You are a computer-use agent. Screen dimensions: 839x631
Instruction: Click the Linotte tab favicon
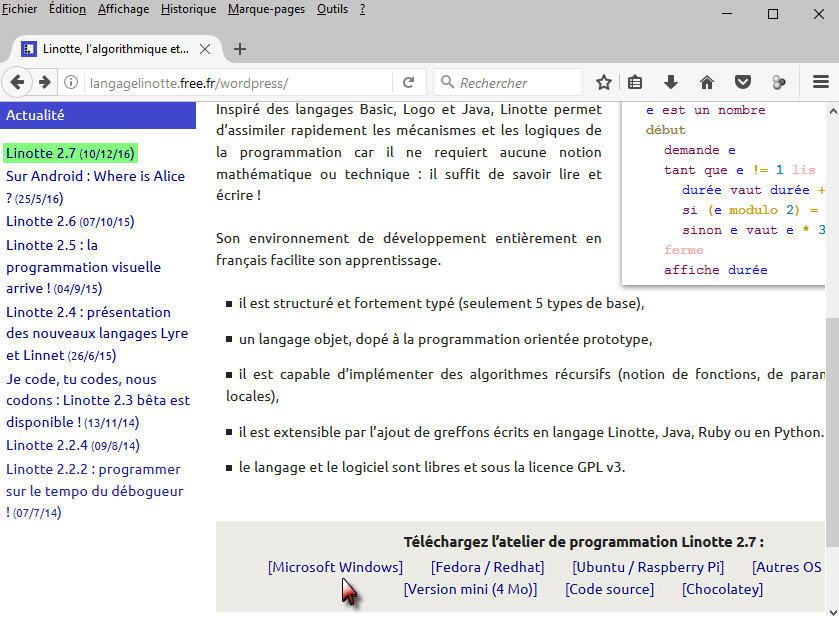point(29,49)
